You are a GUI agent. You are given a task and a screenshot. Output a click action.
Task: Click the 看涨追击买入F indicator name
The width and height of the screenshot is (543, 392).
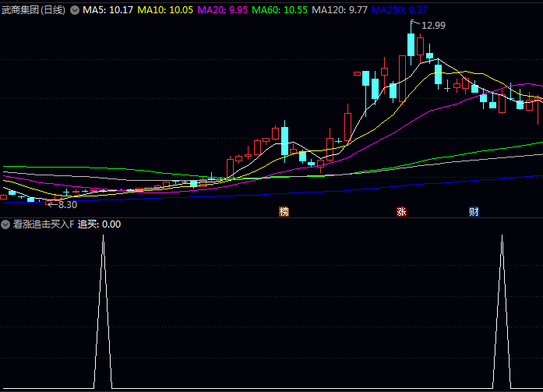(44, 224)
